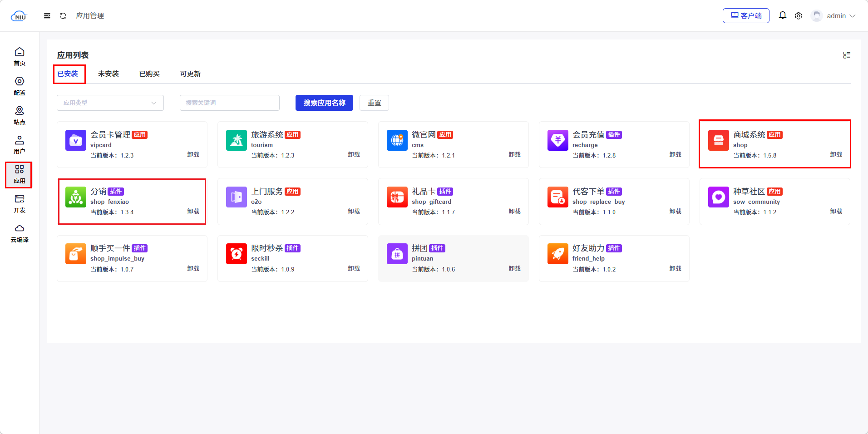This screenshot has height=434, width=868.
Task: Click the 限时秒杀 seckill alarm icon
Action: click(236, 254)
